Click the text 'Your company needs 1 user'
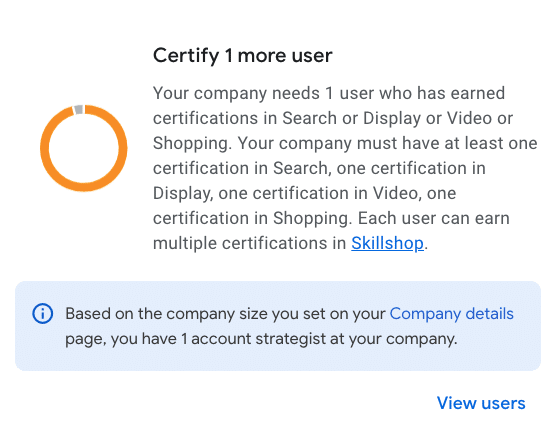The height and width of the screenshot is (432, 557). click(x=243, y=93)
